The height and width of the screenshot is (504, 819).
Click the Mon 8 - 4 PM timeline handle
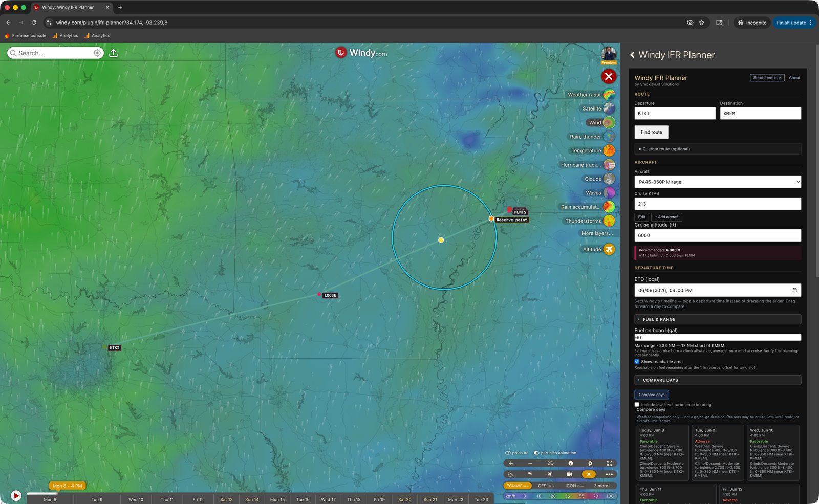click(x=68, y=486)
